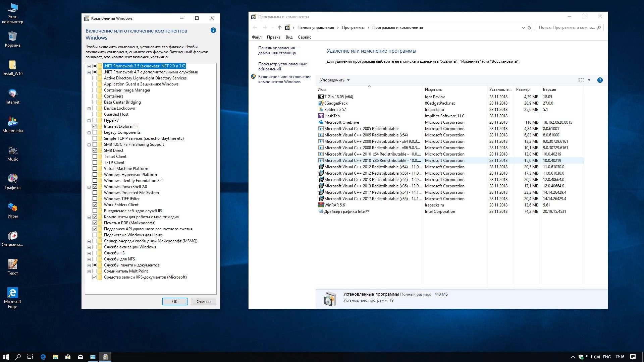This screenshot has height=362, width=644.
Task: Open the Windows Start menu
Action: coord(6,357)
